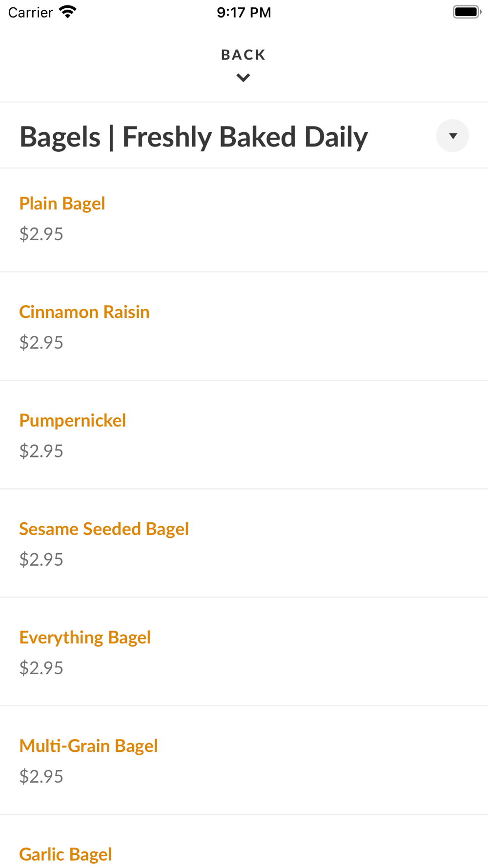
Task: Click the battery icon in status bar
Action: tap(467, 12)
